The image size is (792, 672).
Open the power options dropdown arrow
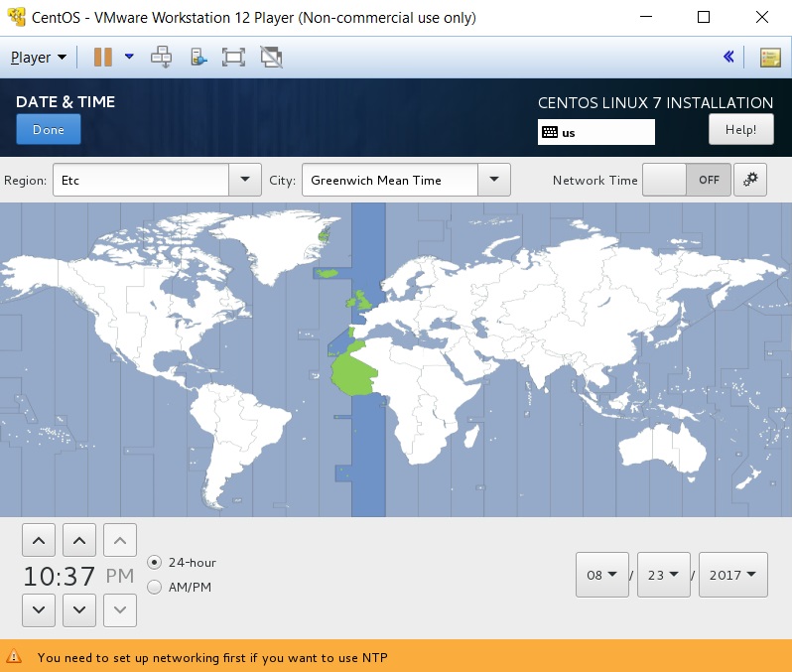point(129,57)
